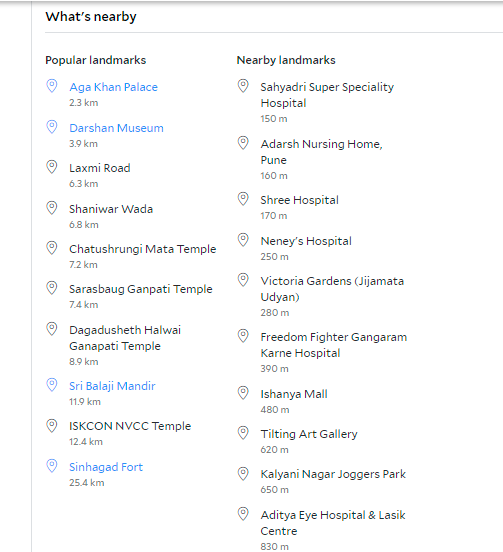Viewport: 503px width, 552px height.
Task: Click the Popular landmarks heading
Action: tap(95, 60)
